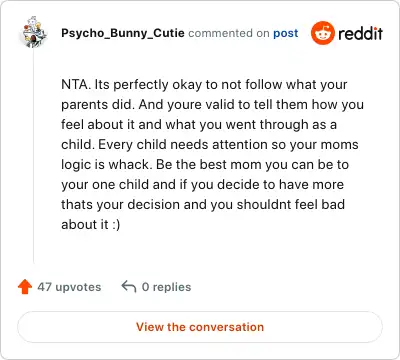Click the View the conversation button
Viewport: 400px width, 360px height.
(200, 327)
